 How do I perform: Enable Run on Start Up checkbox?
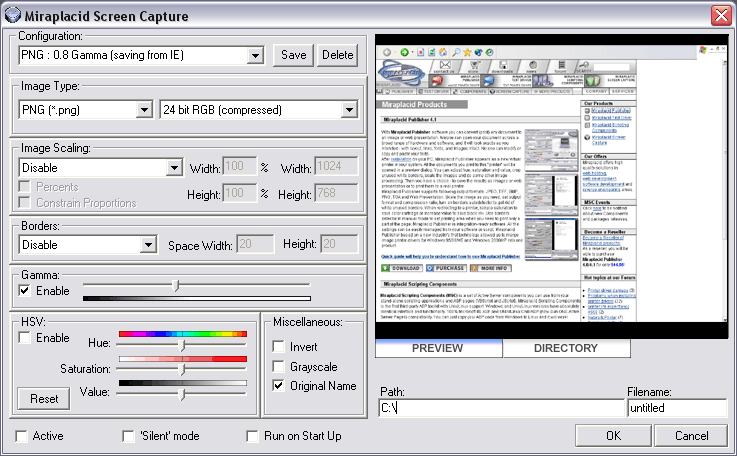(x=252, y=436)
